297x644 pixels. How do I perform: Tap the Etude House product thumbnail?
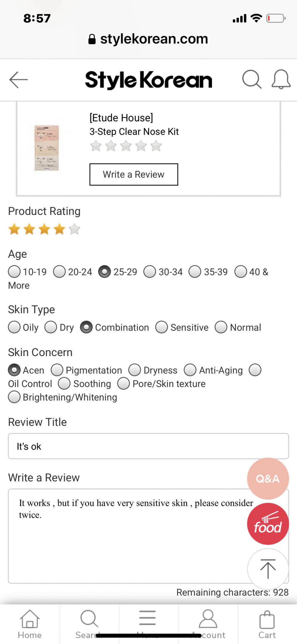pos(47,148)
